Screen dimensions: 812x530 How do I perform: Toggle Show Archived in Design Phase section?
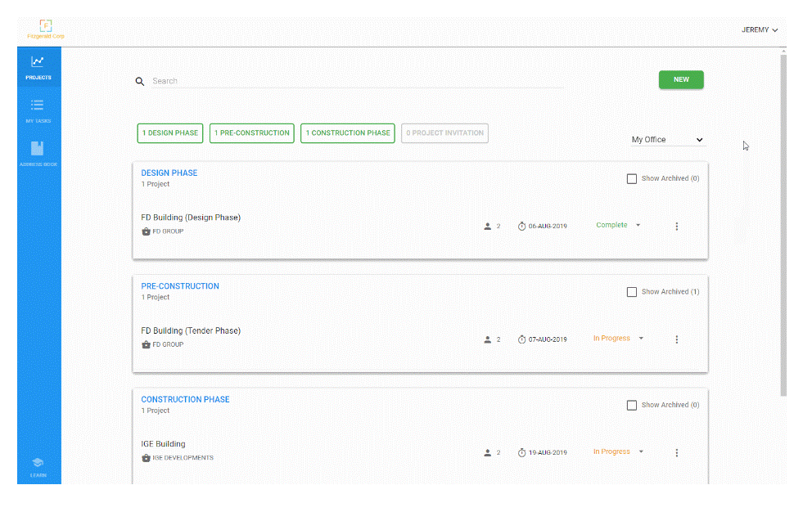coord(632,178)
